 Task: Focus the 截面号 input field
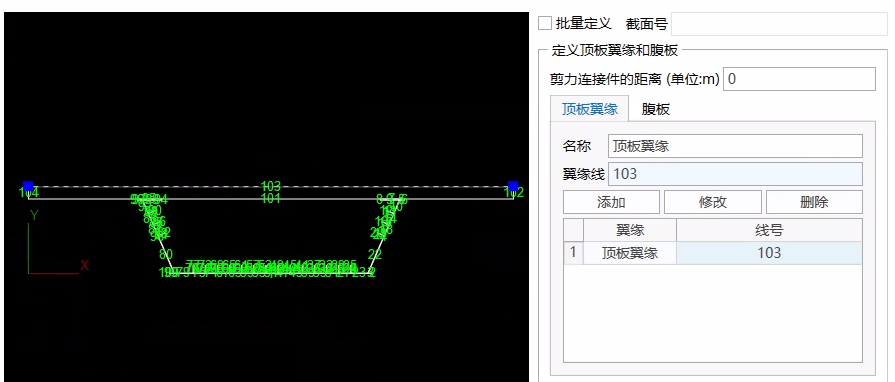(x=779, y=24)
